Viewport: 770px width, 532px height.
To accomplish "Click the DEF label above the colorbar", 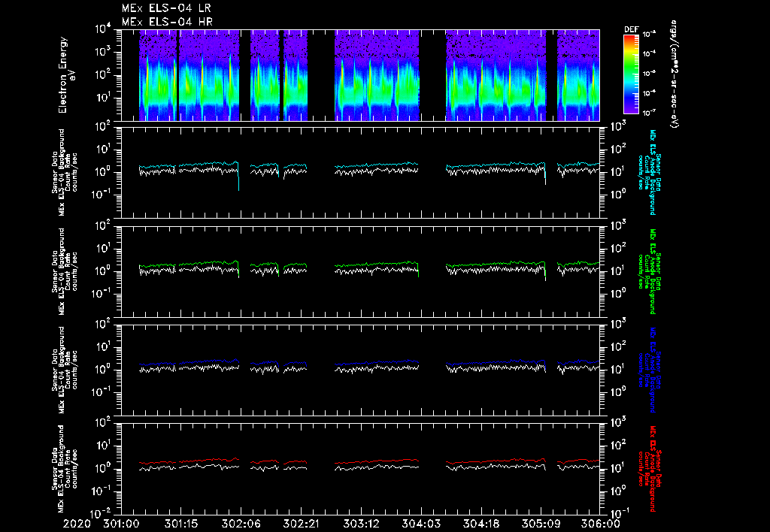I will 631,29.
